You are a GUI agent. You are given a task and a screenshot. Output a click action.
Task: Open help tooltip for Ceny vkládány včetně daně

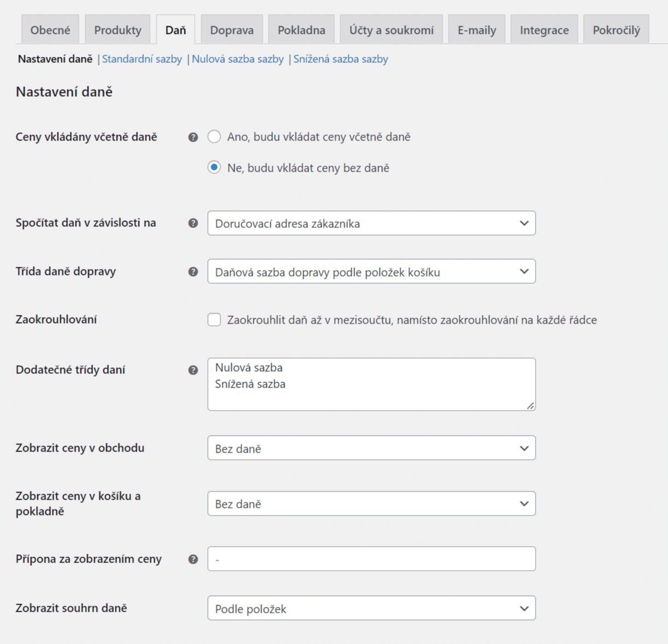tap(193, 137)
